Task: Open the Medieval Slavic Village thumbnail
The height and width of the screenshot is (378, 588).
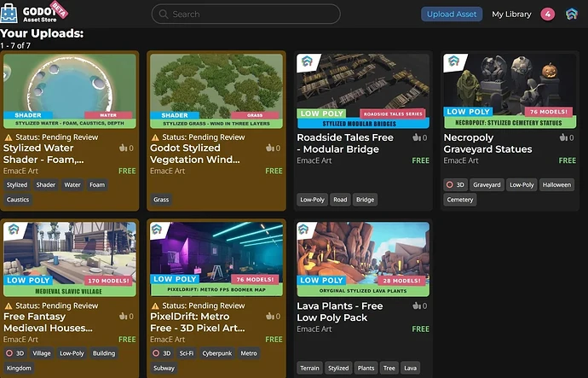Action: coord(70,259)
